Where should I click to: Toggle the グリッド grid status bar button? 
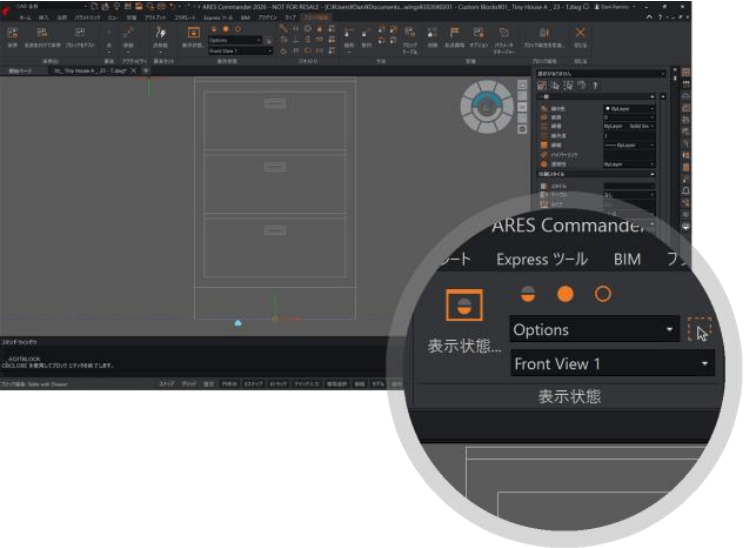[x=188, y=383]
